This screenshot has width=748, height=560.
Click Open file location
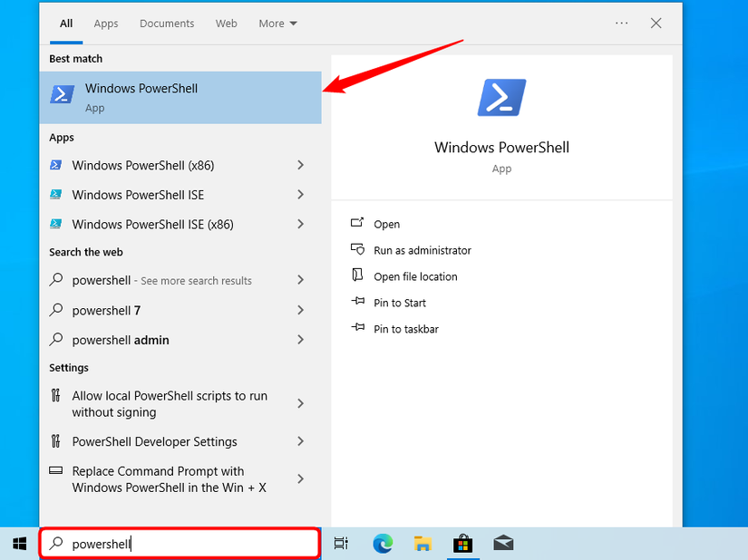413,276
